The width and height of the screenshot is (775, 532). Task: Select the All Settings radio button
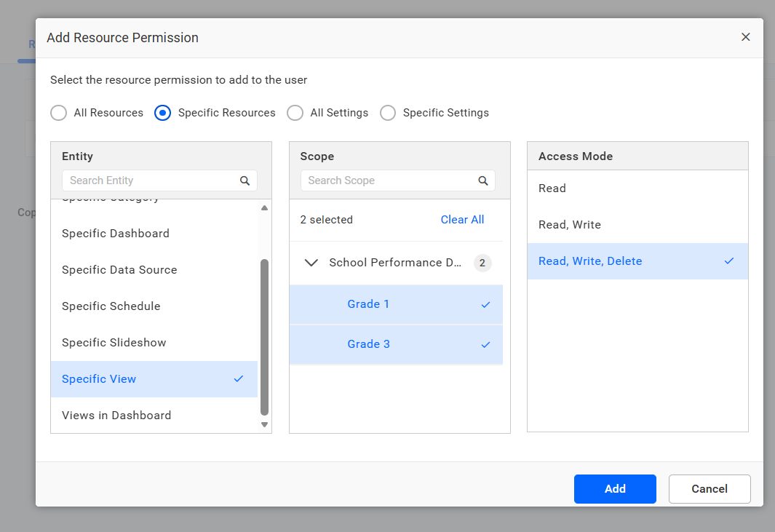click(295, 113)
